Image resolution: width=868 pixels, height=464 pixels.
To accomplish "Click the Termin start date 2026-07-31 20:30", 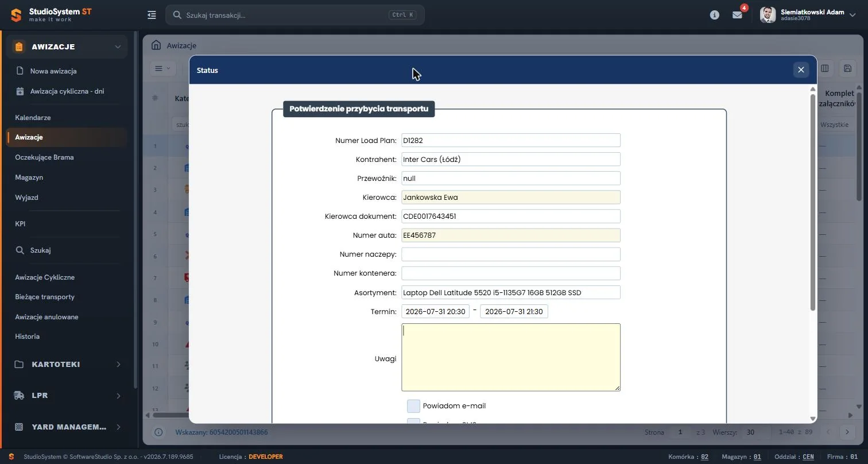I will 435,311.
